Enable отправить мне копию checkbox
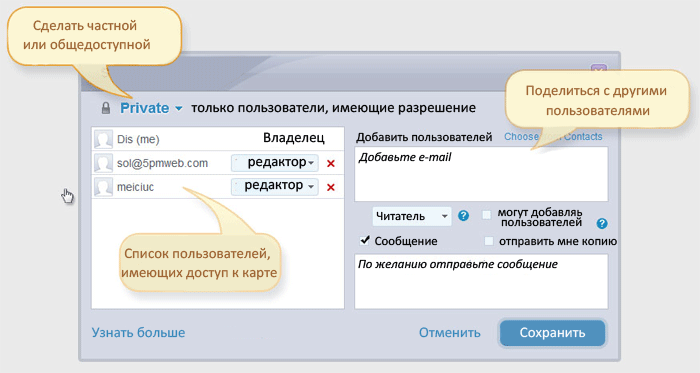Viewport: 700px width, 373px height. point(489,241)
